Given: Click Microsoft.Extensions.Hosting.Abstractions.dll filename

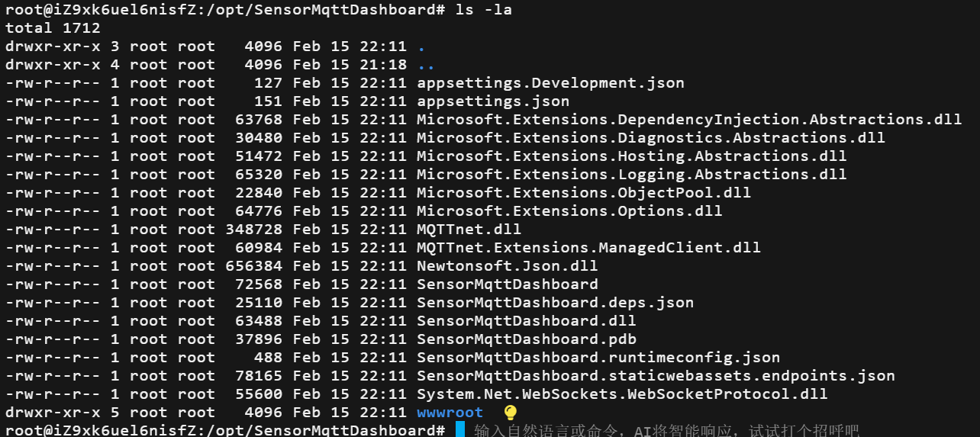Looking at the screenshot, I should click(x=632, y=156).
